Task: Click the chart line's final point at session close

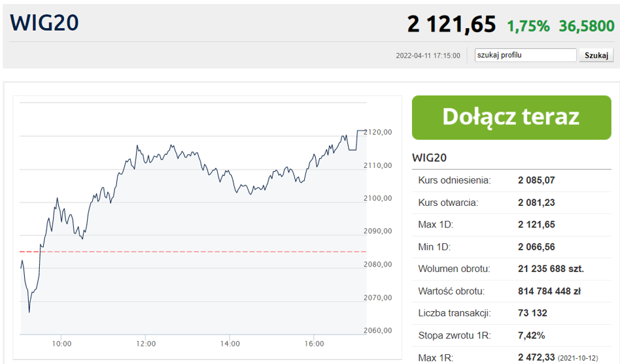Action: point(366,131)
